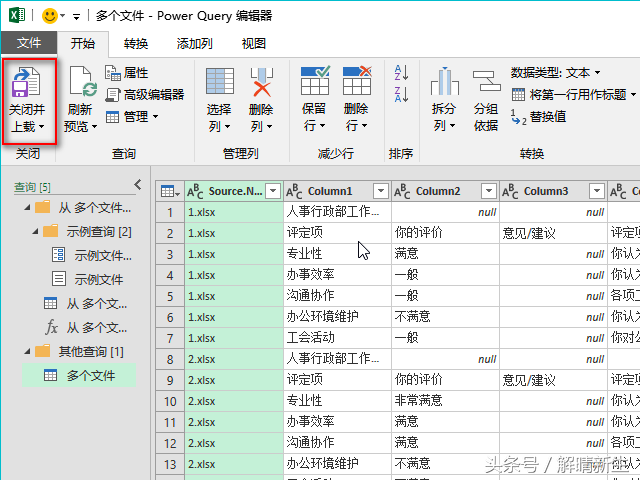Image resolution: width=640 pixels, height=480 pixels.
Task: Select the 从 多文... table query
Action: (x=85, y=304)
